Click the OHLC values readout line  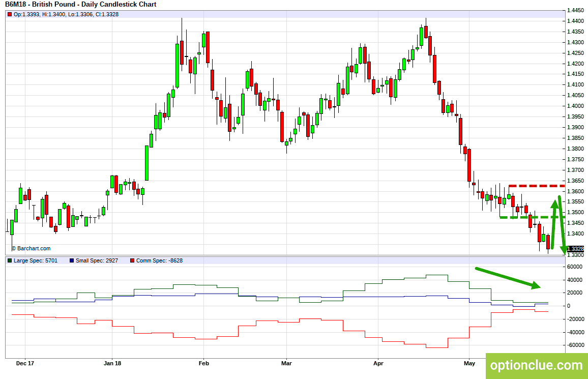click(x=66, y=14)
